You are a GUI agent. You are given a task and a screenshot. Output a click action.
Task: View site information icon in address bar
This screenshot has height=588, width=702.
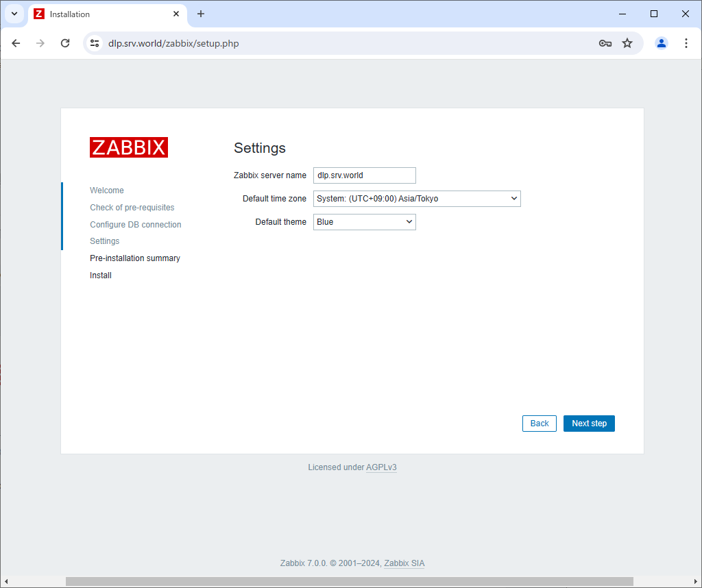click(95, 43)
